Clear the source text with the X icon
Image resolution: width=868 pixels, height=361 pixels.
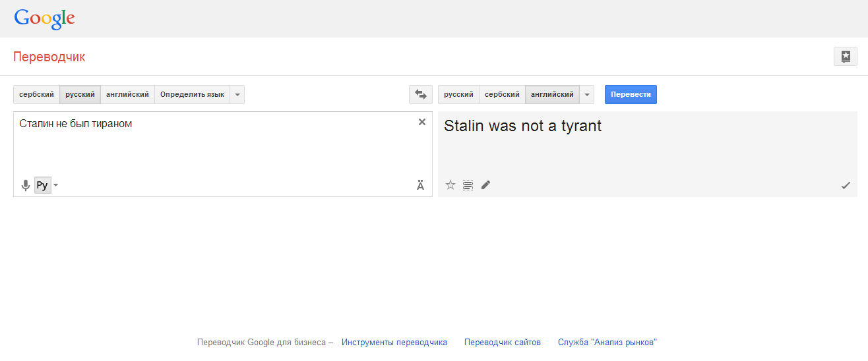pos(422,122)
